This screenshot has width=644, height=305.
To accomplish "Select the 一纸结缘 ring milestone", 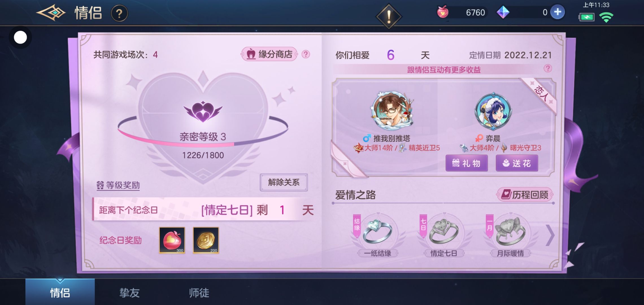I will (x=378, y=235).
